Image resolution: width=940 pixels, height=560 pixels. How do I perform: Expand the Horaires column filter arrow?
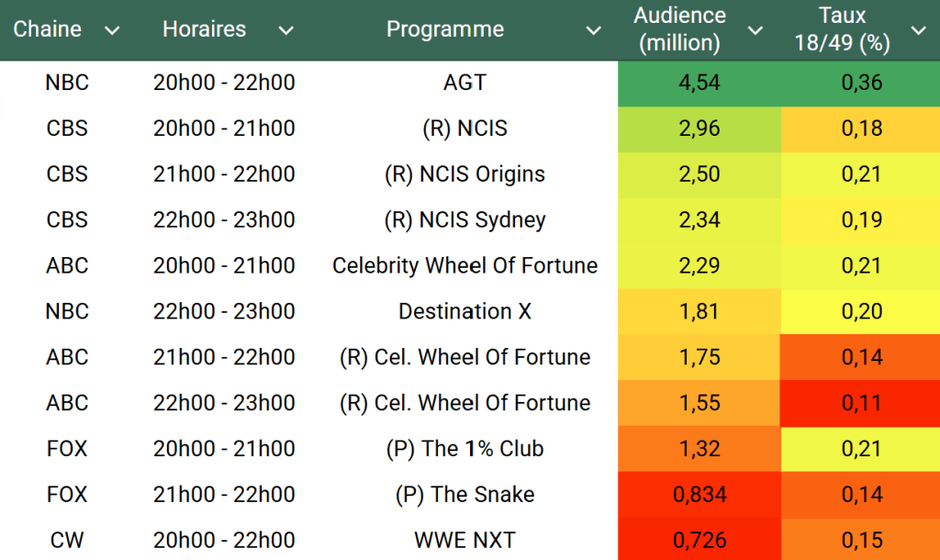tap(286, 30)
